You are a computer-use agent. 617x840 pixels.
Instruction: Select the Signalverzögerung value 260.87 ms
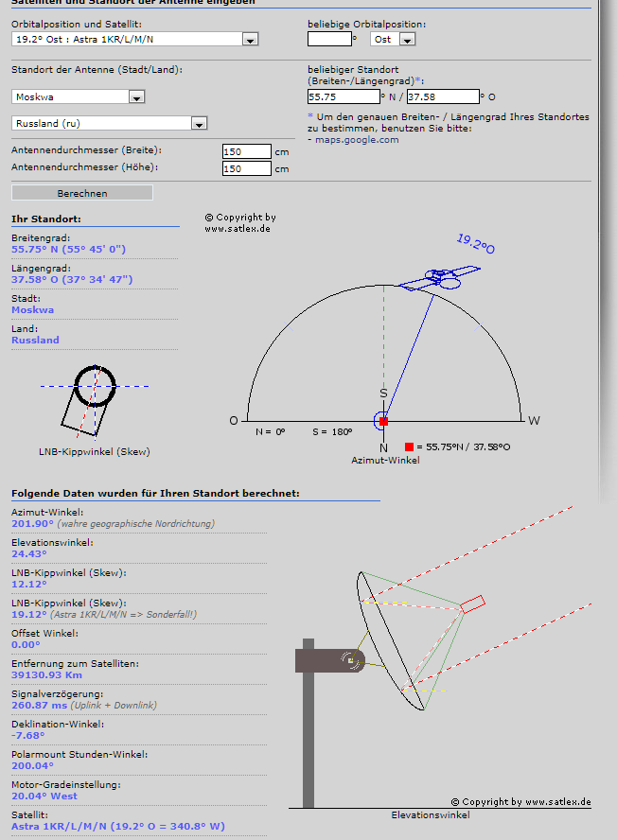[x=39, y=706]
